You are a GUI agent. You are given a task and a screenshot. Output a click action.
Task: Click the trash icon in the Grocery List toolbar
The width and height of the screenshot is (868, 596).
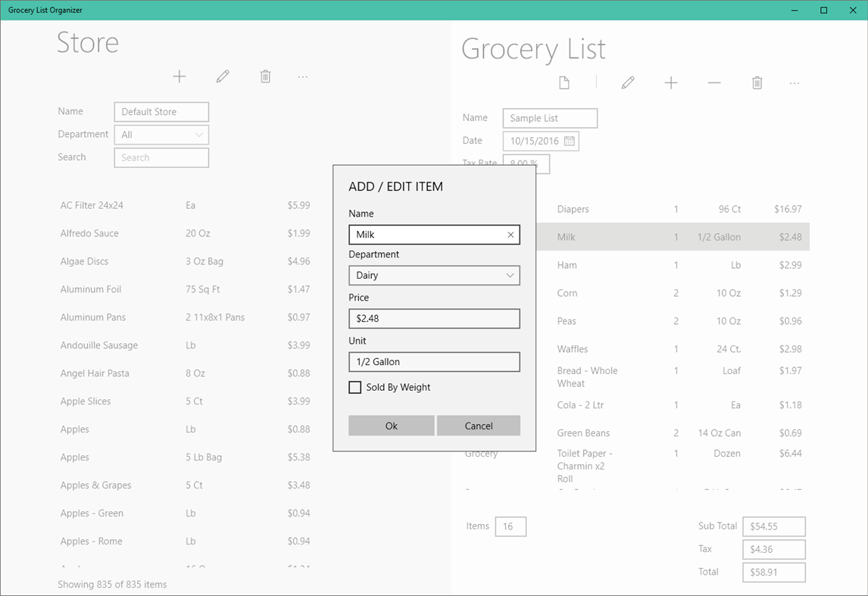757,83
